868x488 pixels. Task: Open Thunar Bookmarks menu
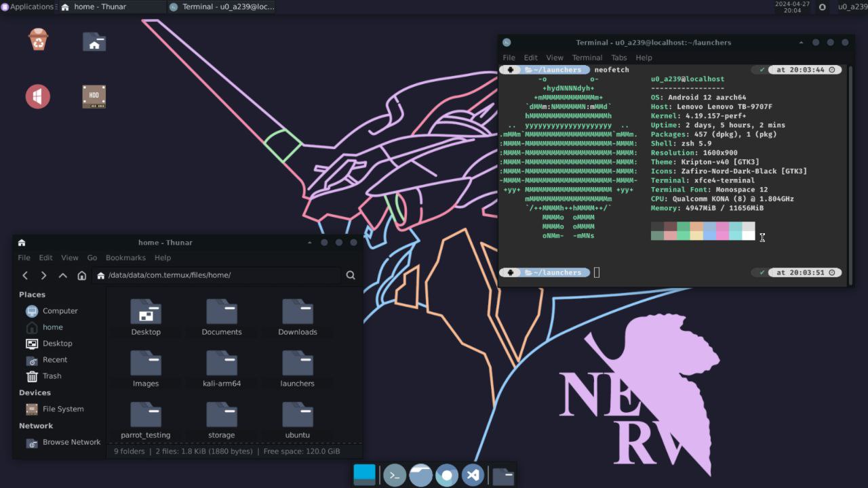[125, 258]
